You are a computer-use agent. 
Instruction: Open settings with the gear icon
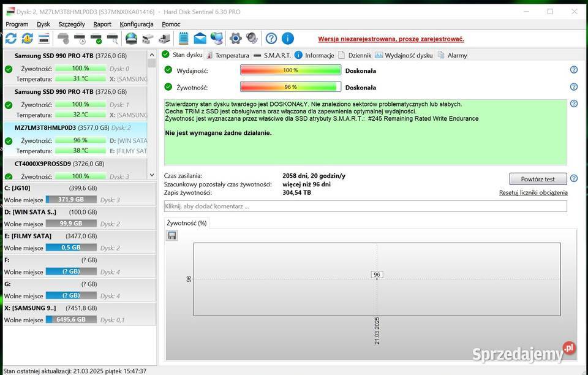point(235,38)
